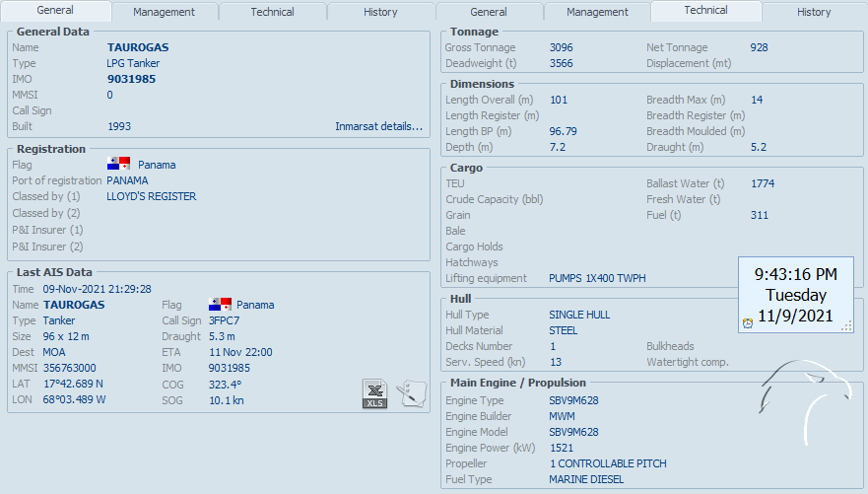Click the propeller value 1 CONTROLLABLE PITCH
The width and height of the screenshot is (868, 494).
tap(608, 463)
